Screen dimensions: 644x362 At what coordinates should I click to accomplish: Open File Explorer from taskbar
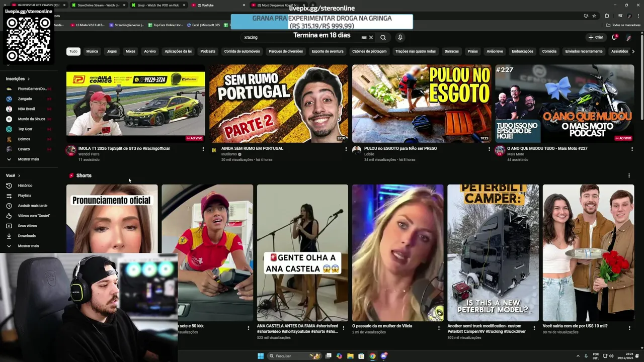pyautogui.click(x=350, y=356)
